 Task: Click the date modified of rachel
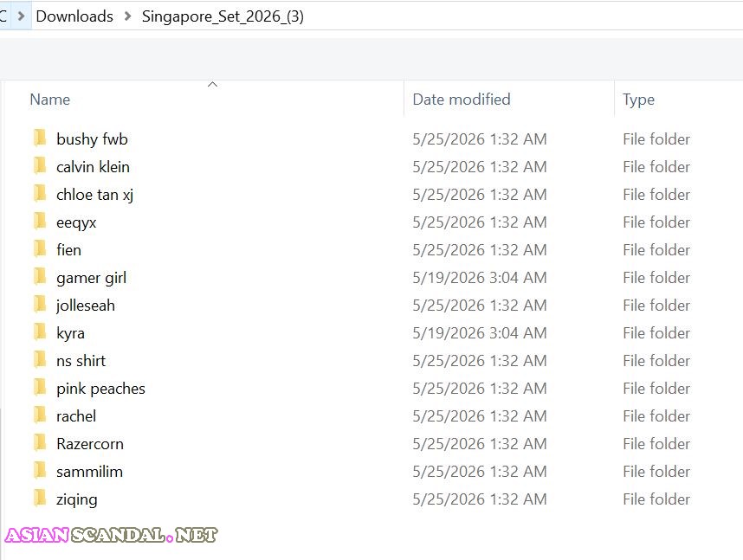coord(480,416)
